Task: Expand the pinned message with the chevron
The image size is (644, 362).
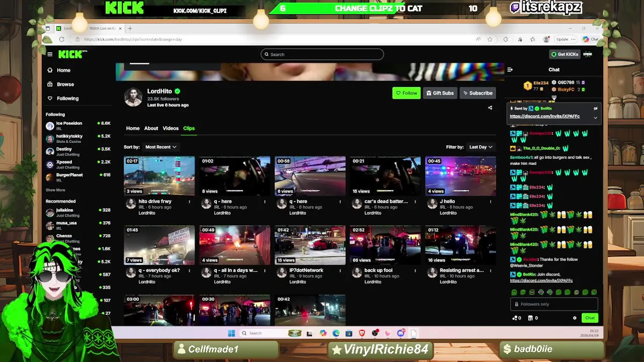Action: 595,118
